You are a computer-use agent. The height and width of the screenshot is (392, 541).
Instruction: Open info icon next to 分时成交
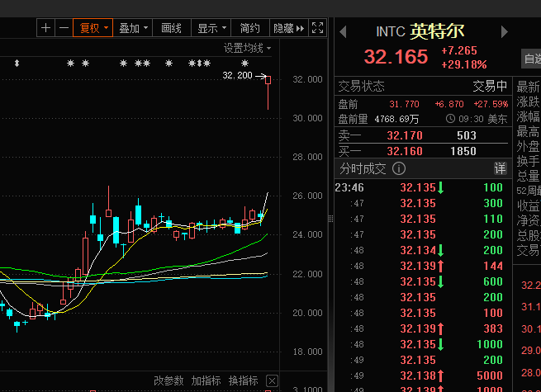pos(399,168)
